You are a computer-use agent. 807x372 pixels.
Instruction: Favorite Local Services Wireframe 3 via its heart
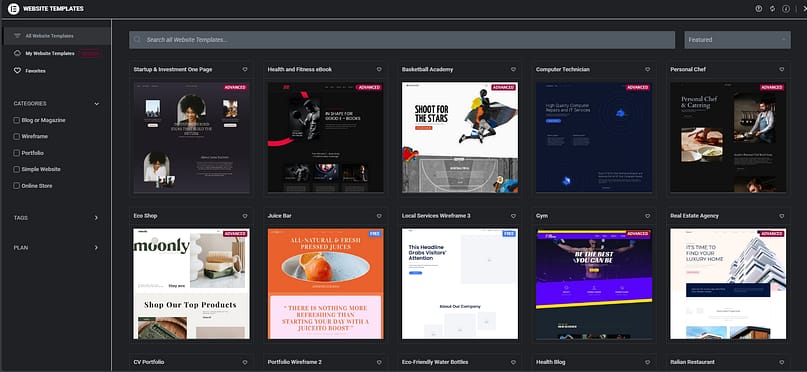[513, 216]
